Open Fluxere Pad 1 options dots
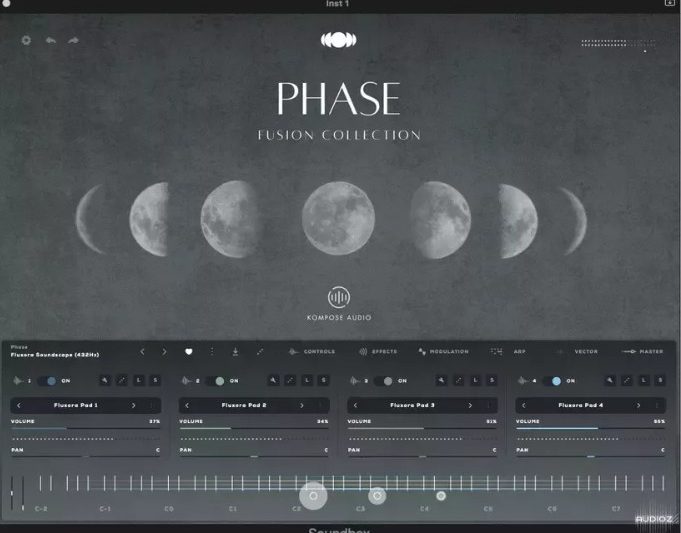The image size is (681, 533). click(152, 405)
